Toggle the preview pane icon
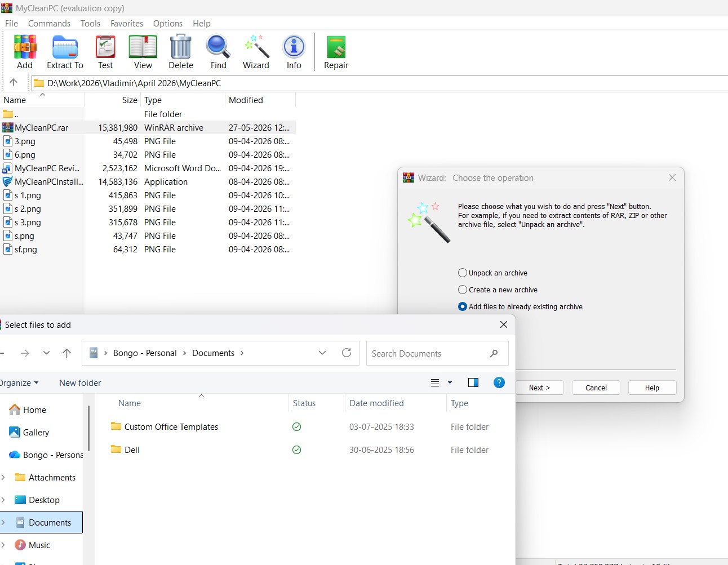This screenshot has height=565, width=728. click(473, 382)
